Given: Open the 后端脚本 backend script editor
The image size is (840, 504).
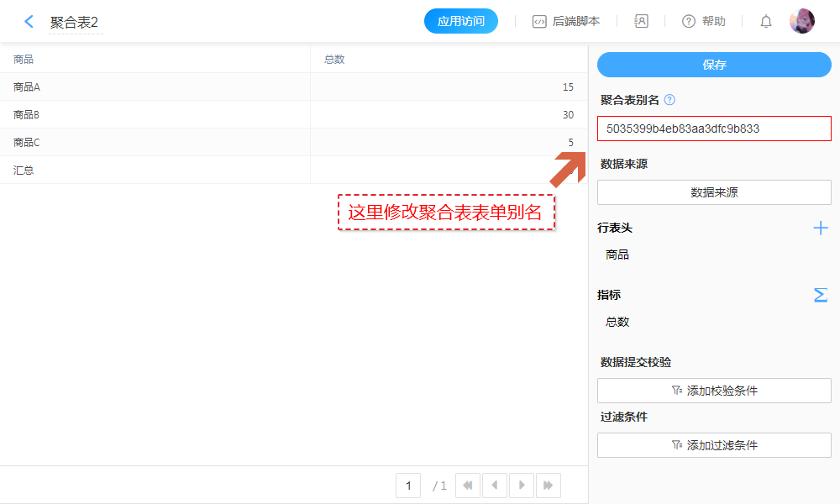Looking at the screenshot, I should 566,22.
